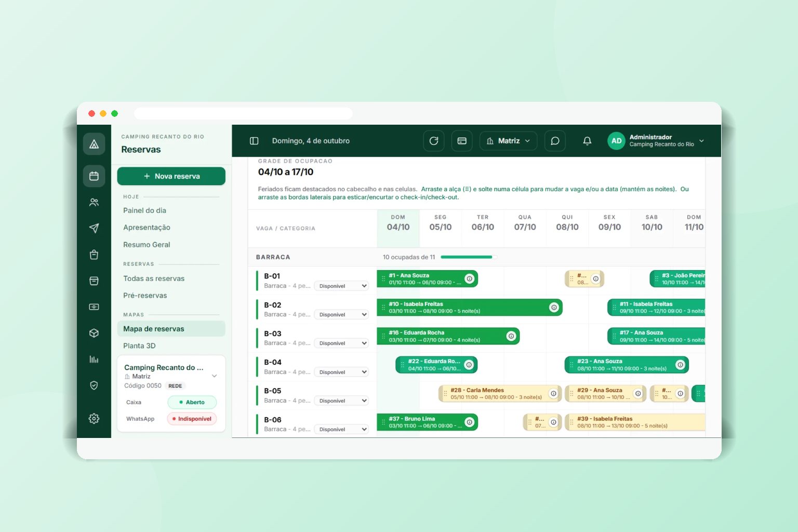The height and width of the screenshot is (532, 798).
Task: Open the calendar reservations icon in sidebar
Action: point(94,176)
